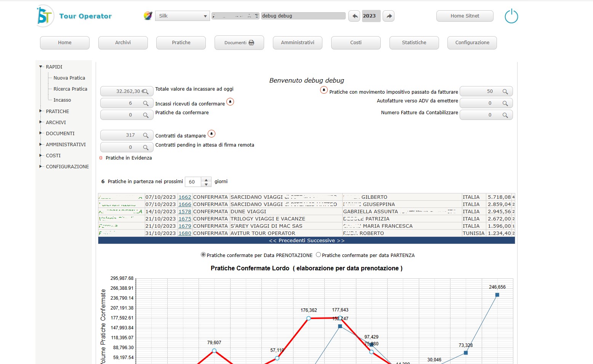This screenshot has width=593, height=364.
Task: Increase days stepper up arrow
Action: pyautogui.click(x=206, y=179)
